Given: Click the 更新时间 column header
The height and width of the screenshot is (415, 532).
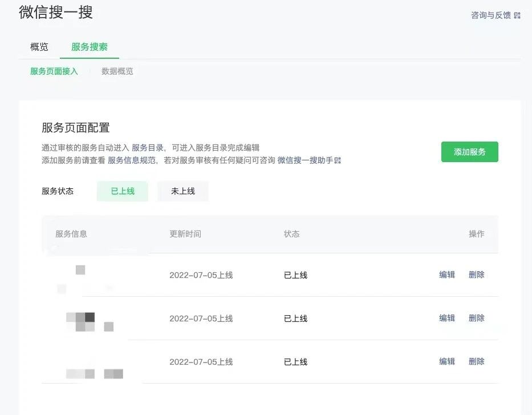Looking at the screenshot, I should 185,234.
